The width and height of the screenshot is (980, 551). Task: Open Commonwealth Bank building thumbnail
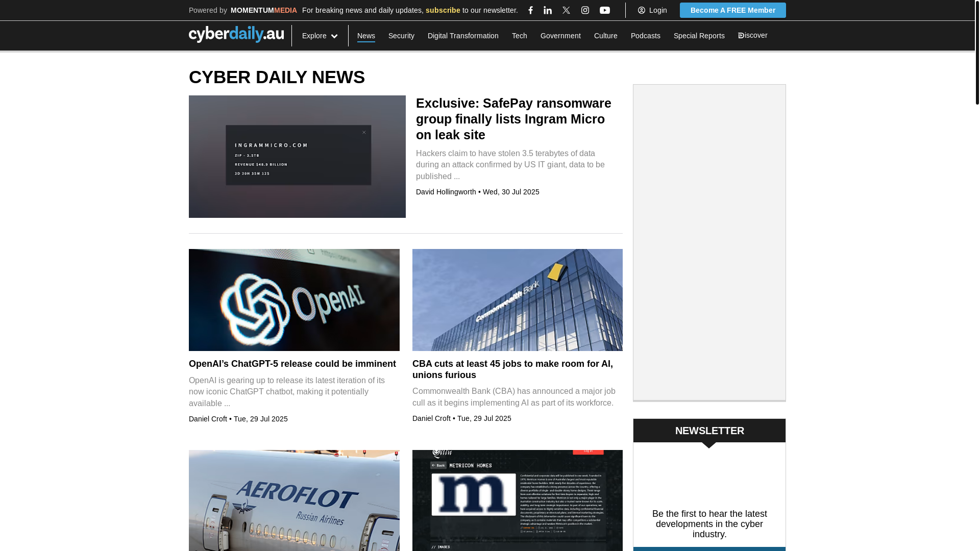518,300
